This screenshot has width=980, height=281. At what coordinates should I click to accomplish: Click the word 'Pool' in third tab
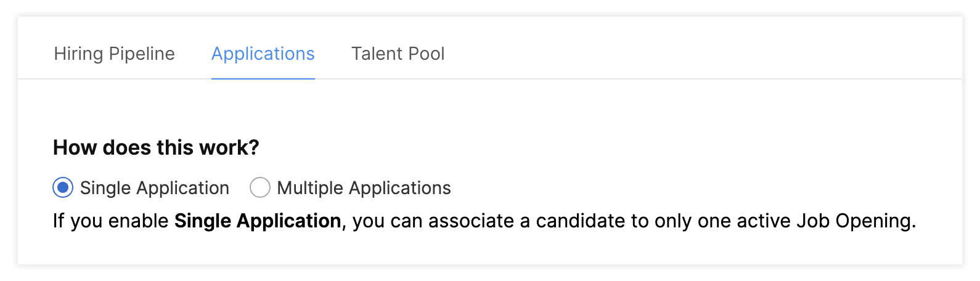pos(427,54)
